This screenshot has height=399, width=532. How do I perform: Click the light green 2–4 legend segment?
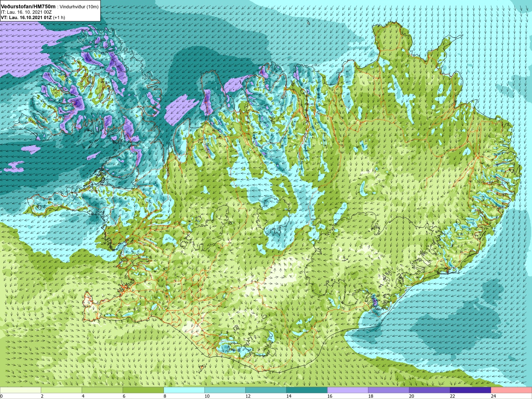62,390
